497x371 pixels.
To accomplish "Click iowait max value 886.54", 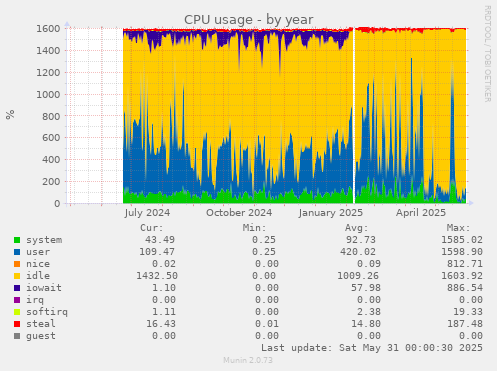I will [465, 288].
